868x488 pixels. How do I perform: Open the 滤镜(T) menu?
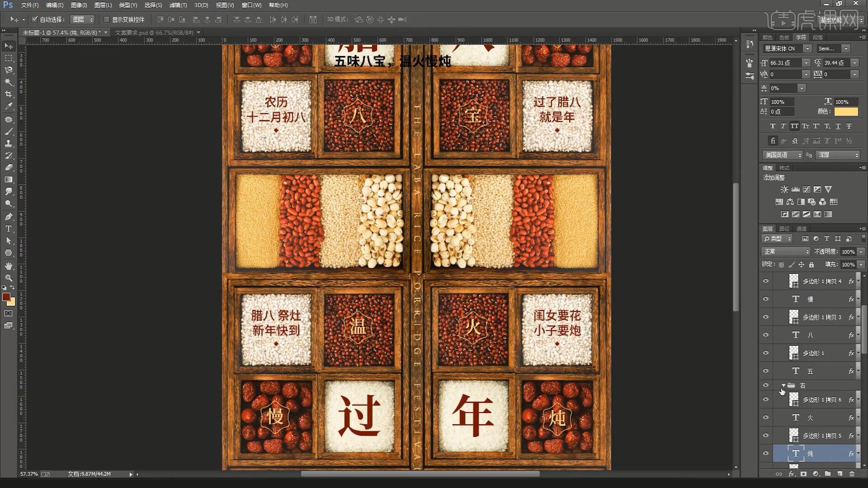coord(178,5)
